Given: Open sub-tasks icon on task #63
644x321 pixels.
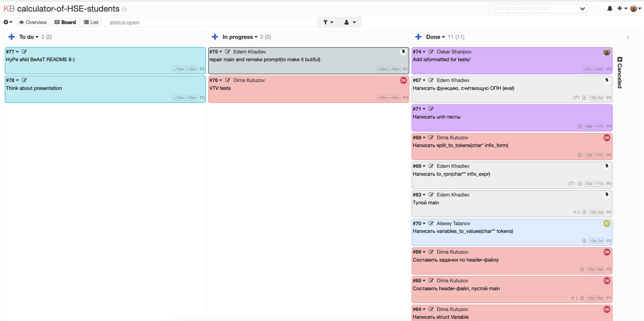Looking at the screenshot, I should point(577,212).
